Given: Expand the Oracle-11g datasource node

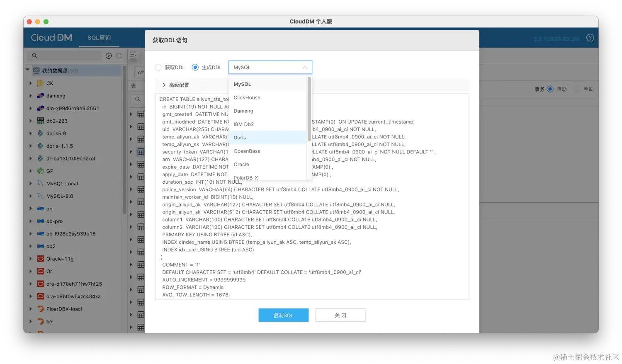Looking at the screenshot, I should [30, 259].
